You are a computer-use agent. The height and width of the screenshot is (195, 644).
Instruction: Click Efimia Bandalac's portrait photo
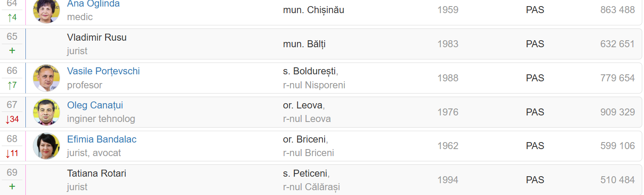46,146
